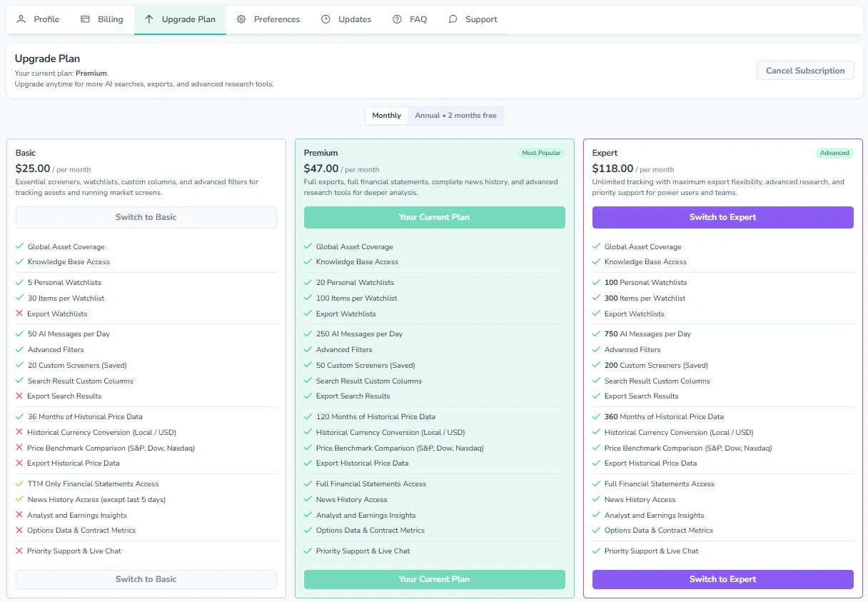
Task: Click the Your Current Plan button on Premium
Action: [x=434, y=217]
